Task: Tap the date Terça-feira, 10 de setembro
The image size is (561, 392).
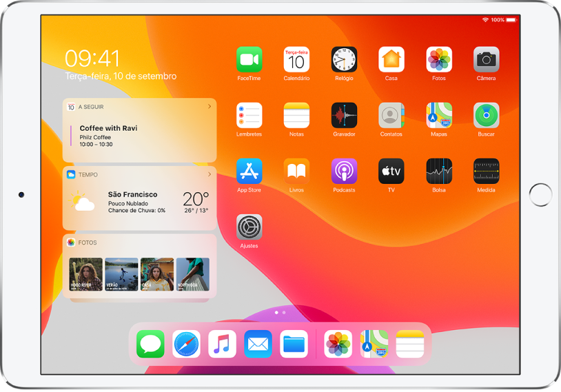Action: tap(121, 76)
